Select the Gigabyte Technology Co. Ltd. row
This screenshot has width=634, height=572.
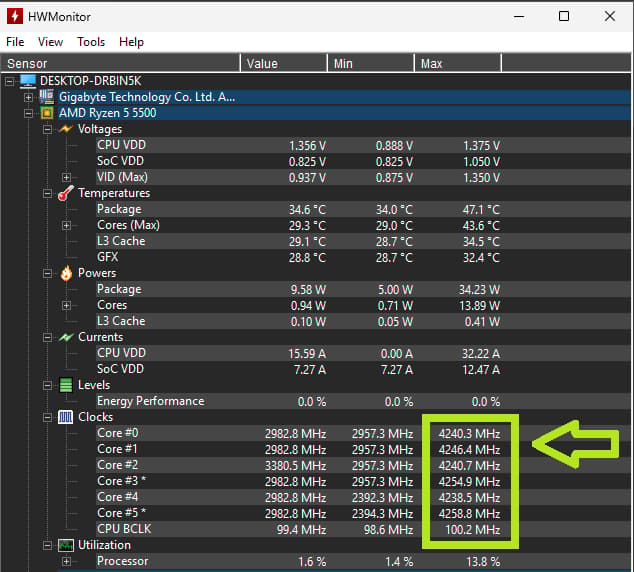click(x=344, y=97)
